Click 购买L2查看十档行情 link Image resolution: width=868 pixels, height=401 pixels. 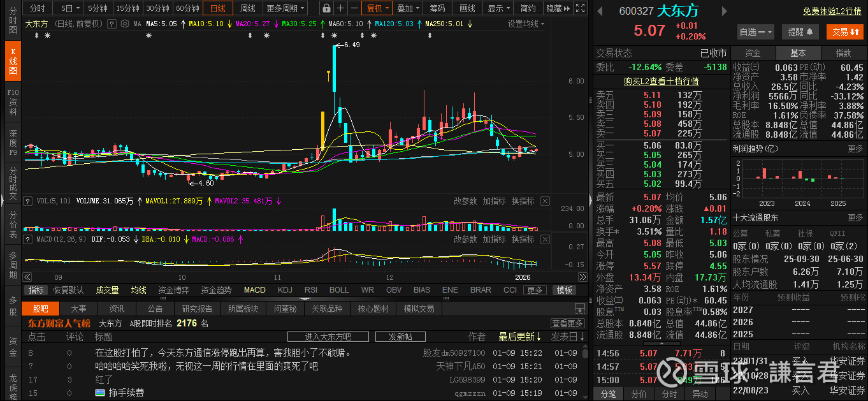click(x=661, y=81)
